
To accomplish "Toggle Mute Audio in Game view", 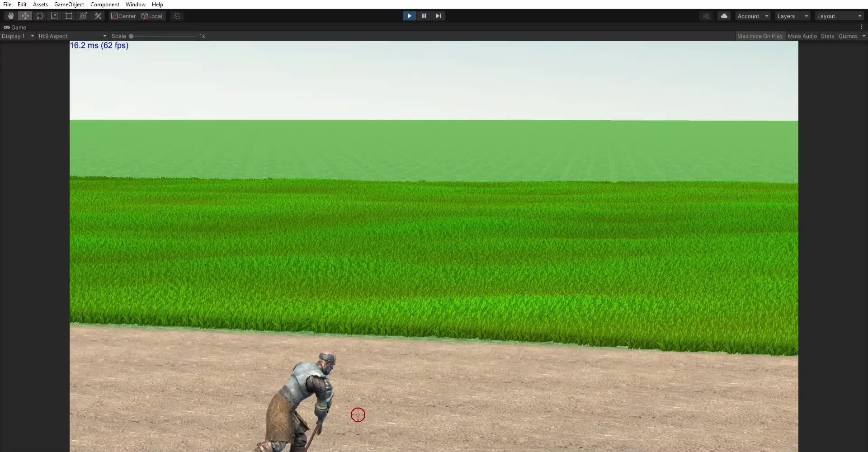I will click(x=802, y=36).
